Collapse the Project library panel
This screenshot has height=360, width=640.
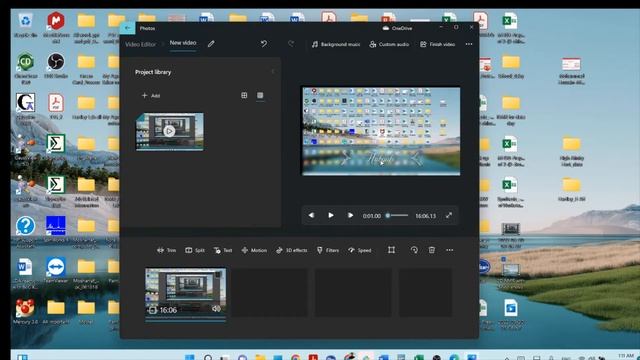(x=273, y=72)
